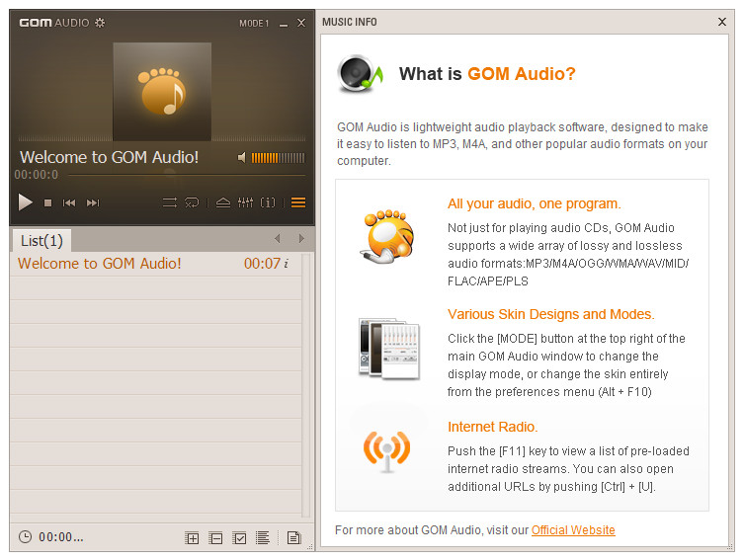
Task: Close the MUSIC INFO panel
Action: (722, 22)
